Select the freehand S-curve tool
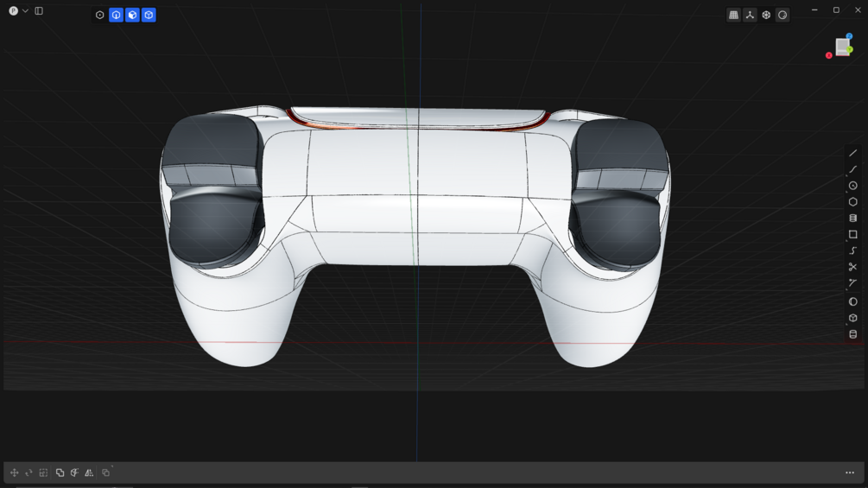The width and height of the screenshot is (868, 488). (853, 250)
